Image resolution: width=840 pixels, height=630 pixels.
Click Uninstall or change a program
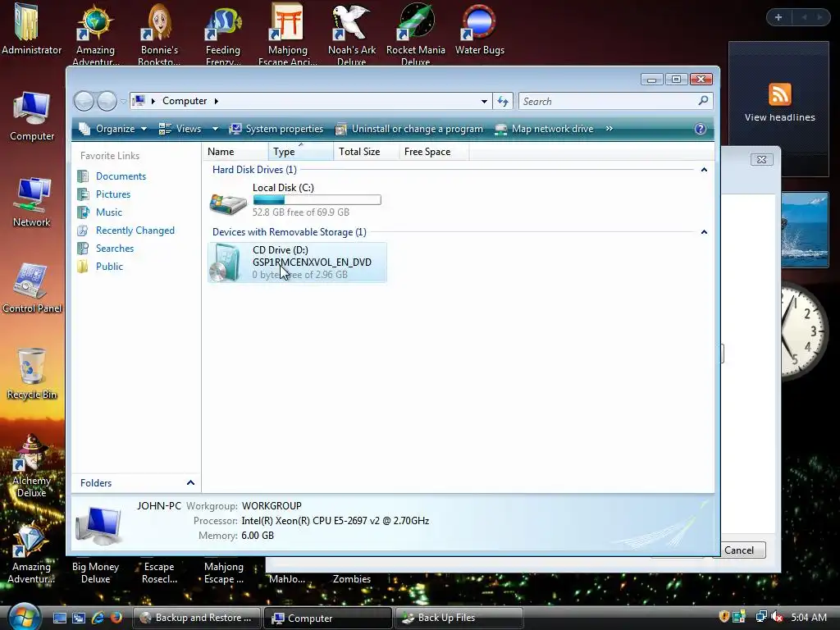tap(409, 129)
